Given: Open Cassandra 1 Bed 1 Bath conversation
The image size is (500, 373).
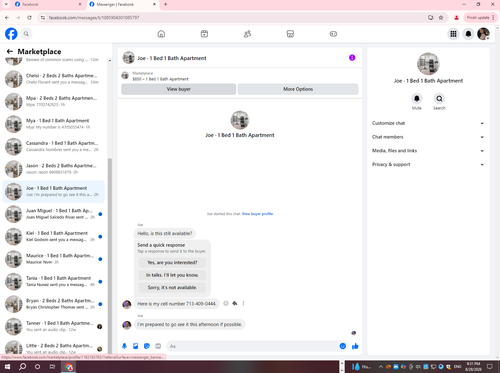Looking at the screenshot, I should [x=53, y=146].
